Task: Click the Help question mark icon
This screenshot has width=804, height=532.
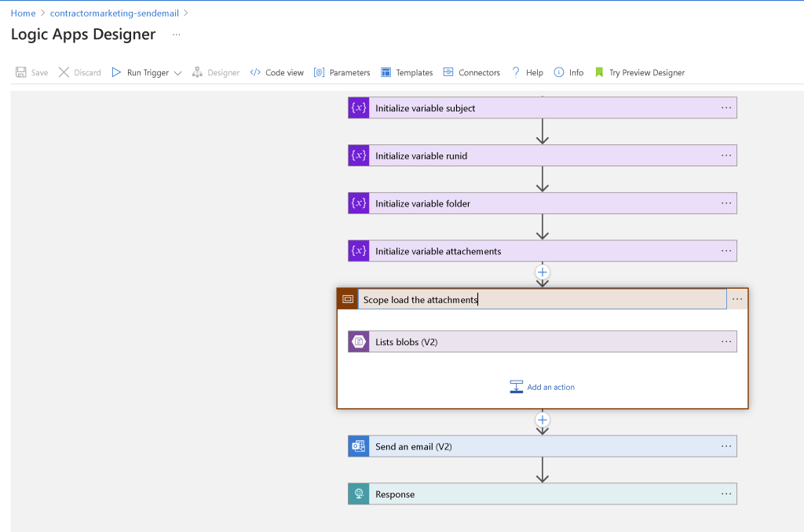Action: click(516, 72)
